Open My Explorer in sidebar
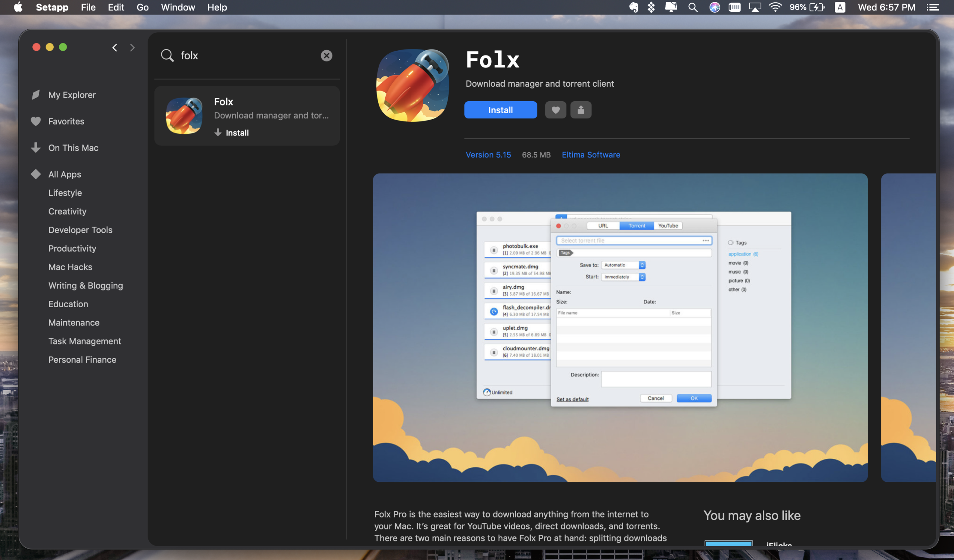Screen dimensions: 954x560 [x=72, y=95]
